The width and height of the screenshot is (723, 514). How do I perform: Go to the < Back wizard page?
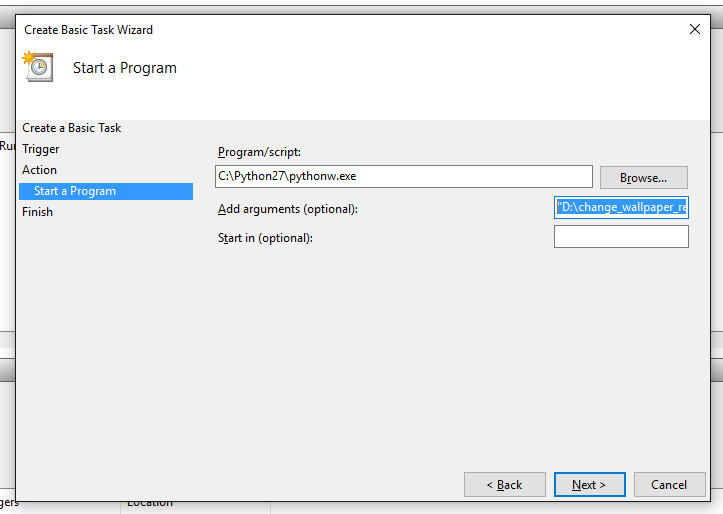(504, 485)
